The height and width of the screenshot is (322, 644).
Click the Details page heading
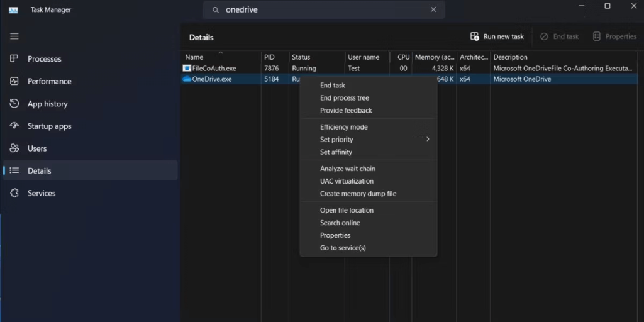pos(201,37)
